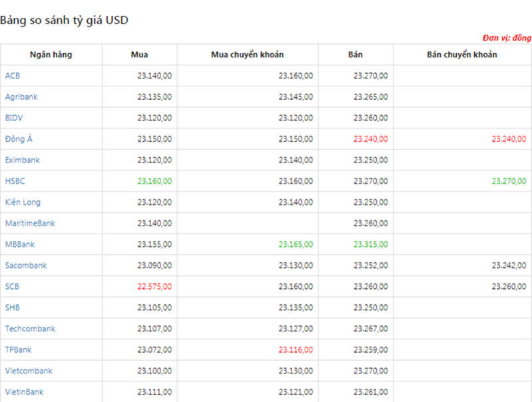Open the Kiên Long bank link
Screen dimensions: 532x402
(x=23, y=202)
